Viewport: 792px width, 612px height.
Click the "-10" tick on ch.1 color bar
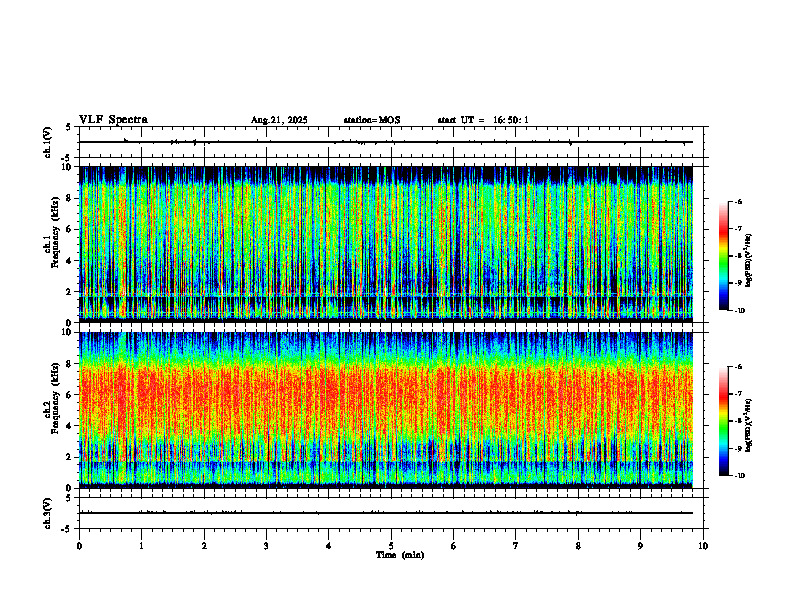click(x=739, y=310)
